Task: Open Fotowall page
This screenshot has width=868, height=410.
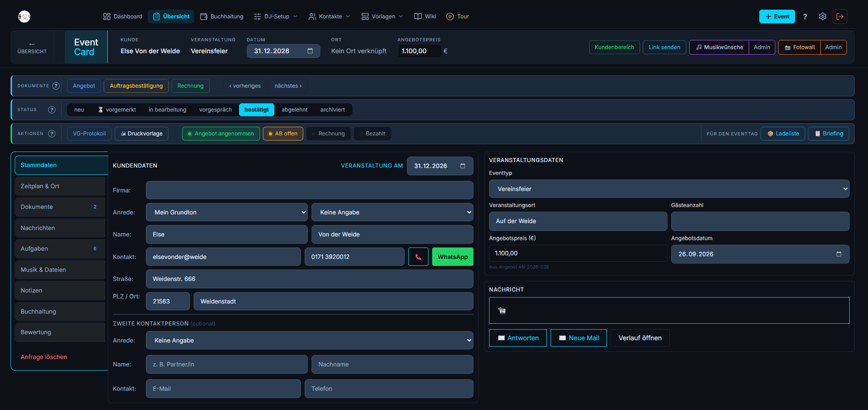Action: 800,47
